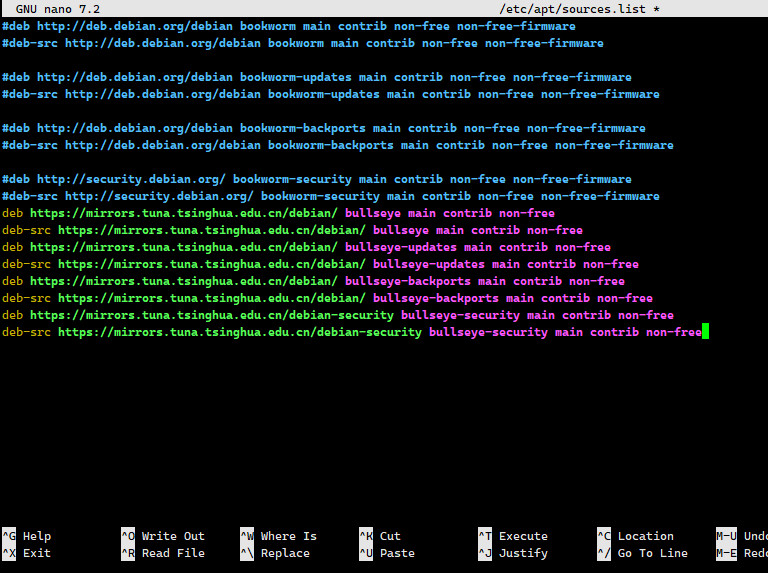
Task: Click the Cut shortcut label
Action: (390, 536)
